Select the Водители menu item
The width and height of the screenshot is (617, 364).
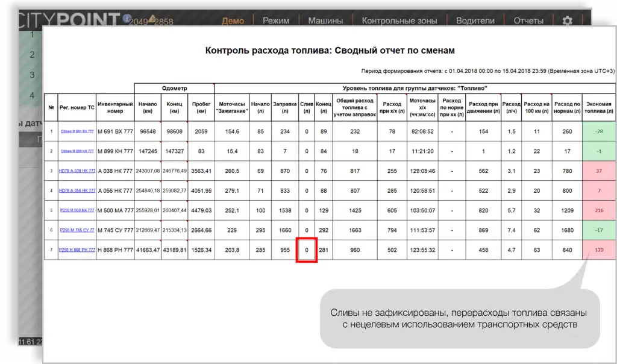(475, 20)
